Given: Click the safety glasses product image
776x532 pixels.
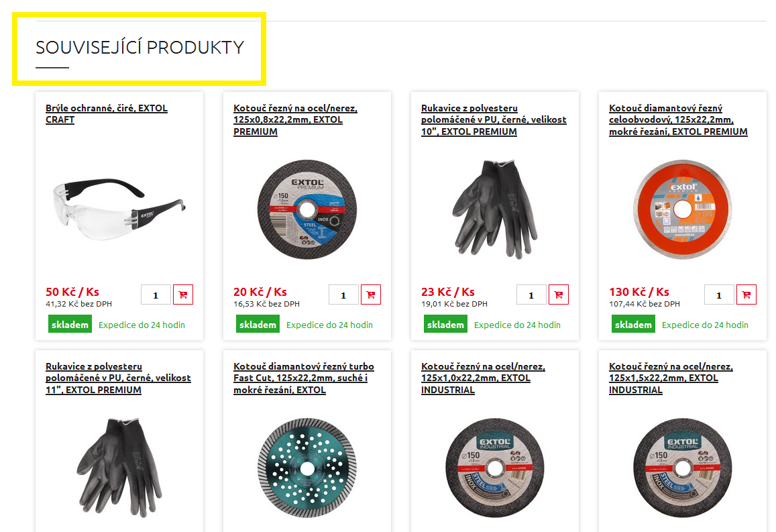Looking at the screenshot, I should (x=119, y=209).
